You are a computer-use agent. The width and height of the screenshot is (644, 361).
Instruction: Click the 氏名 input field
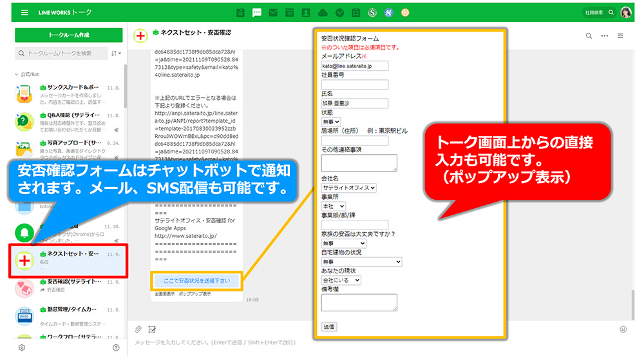354,103
